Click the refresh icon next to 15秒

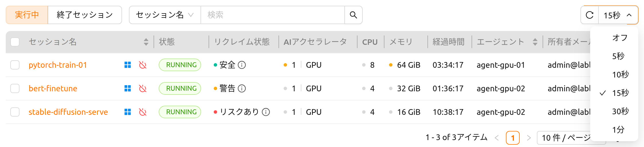click(590, 15)
